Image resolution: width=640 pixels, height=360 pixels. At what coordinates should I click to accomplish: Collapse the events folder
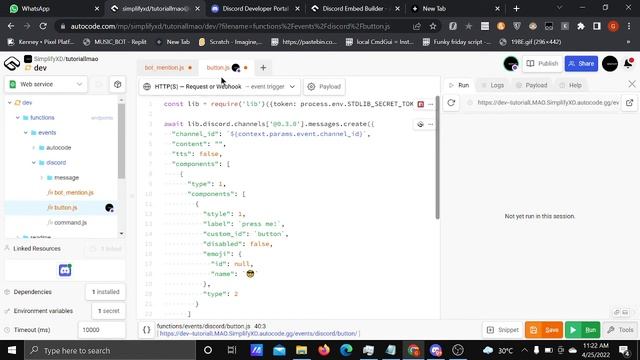pos(26,133)
